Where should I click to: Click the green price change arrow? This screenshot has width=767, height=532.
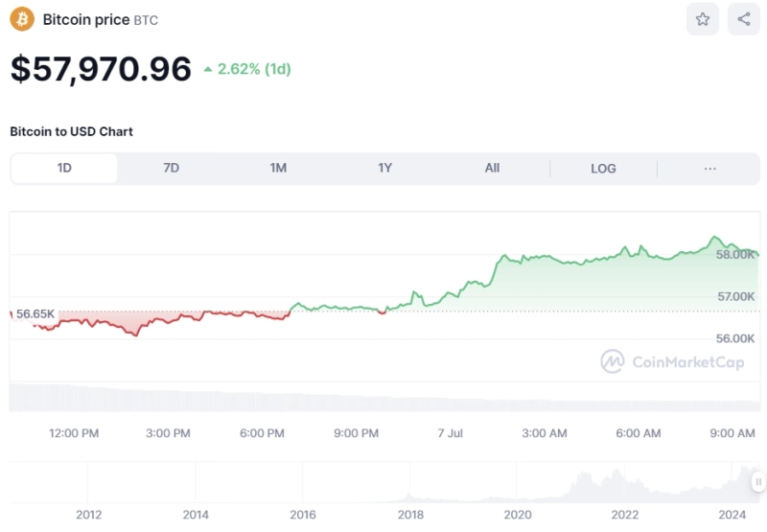click(208, 69)
